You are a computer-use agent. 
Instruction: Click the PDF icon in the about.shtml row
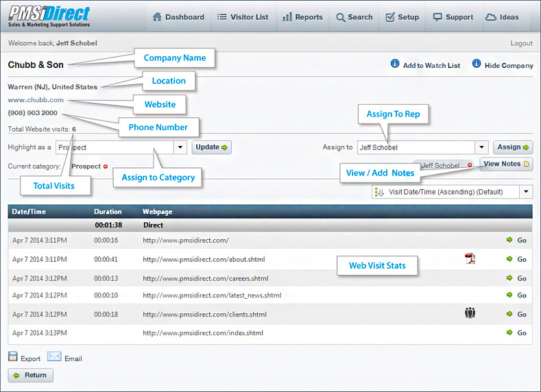point(470,258)
